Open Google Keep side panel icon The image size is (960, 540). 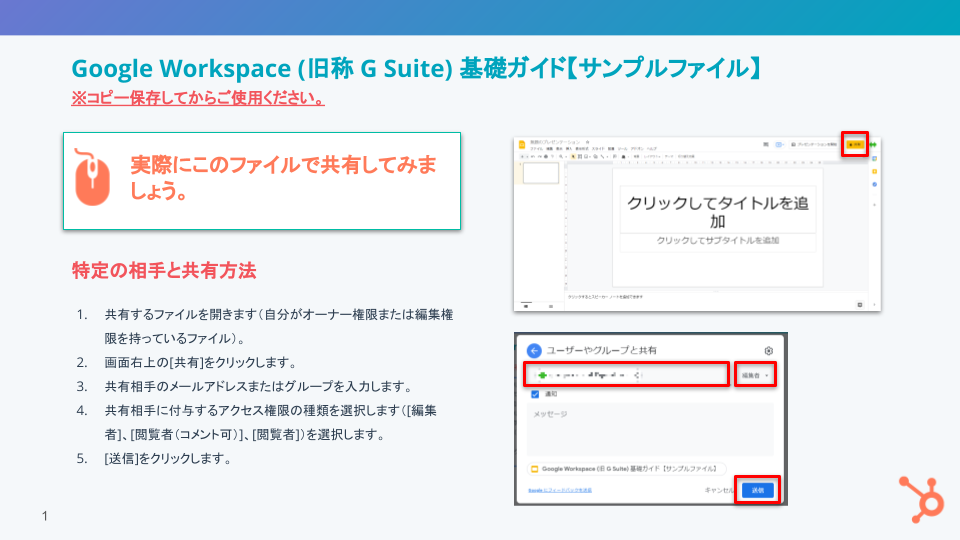874,171
